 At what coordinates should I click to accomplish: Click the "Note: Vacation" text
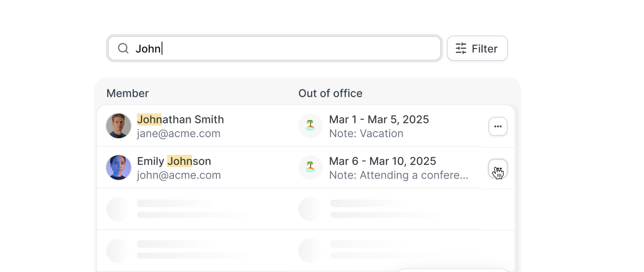366,133
